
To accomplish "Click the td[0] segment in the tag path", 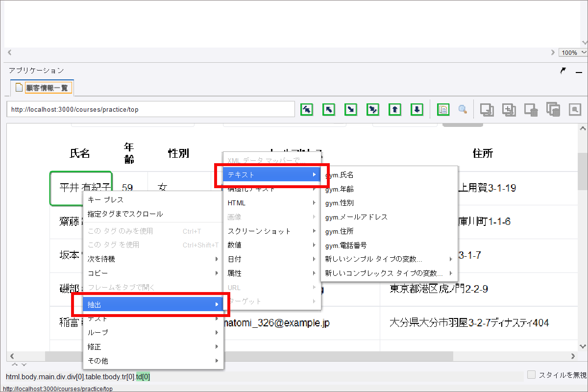I will 143,377.
